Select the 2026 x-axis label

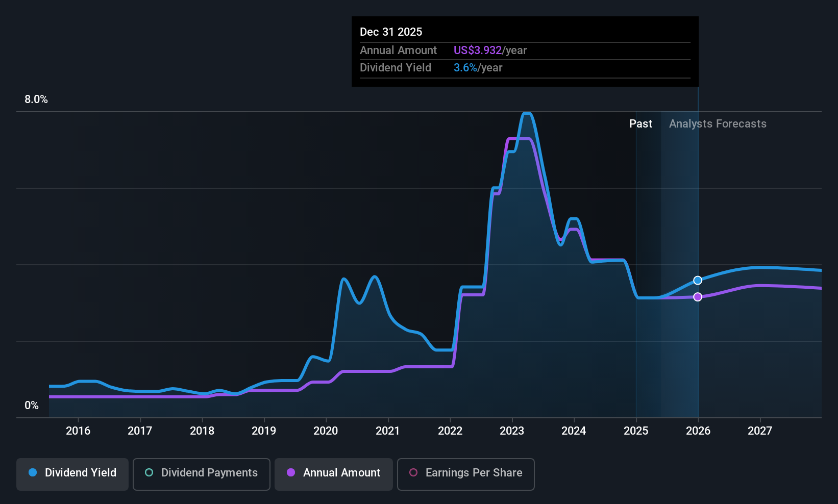point(698,431)
